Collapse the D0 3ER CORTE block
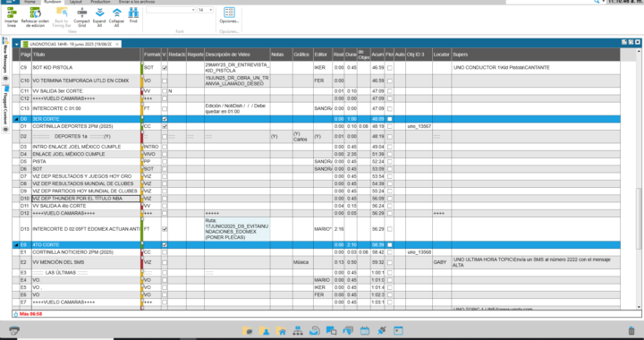 pos(16,119)
